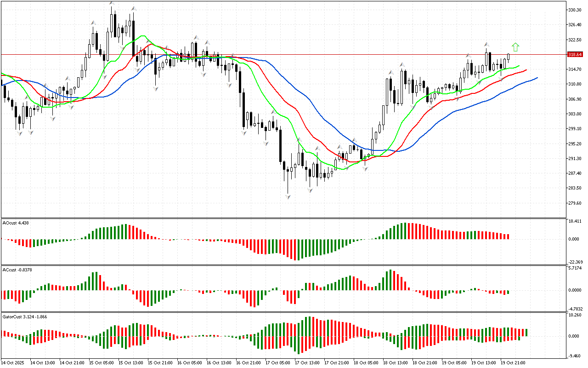Click the 279.60 price scale value
588x368 pixels.
pos(575,203)
